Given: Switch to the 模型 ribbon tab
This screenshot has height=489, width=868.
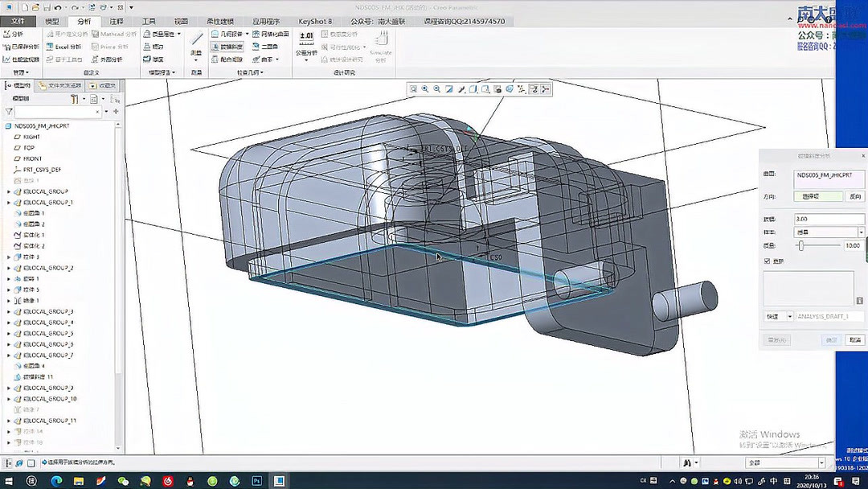Looking at the screenshot, I should (52, 22).
